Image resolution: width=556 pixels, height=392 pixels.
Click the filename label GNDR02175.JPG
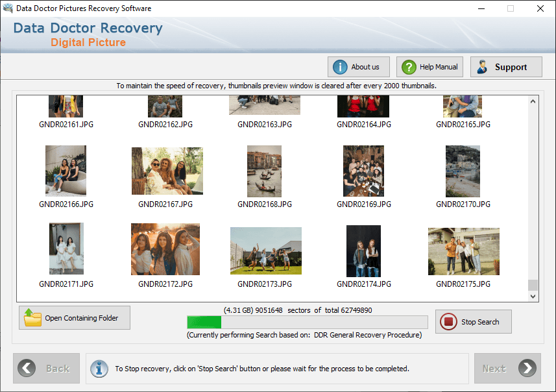click(463, 284)
